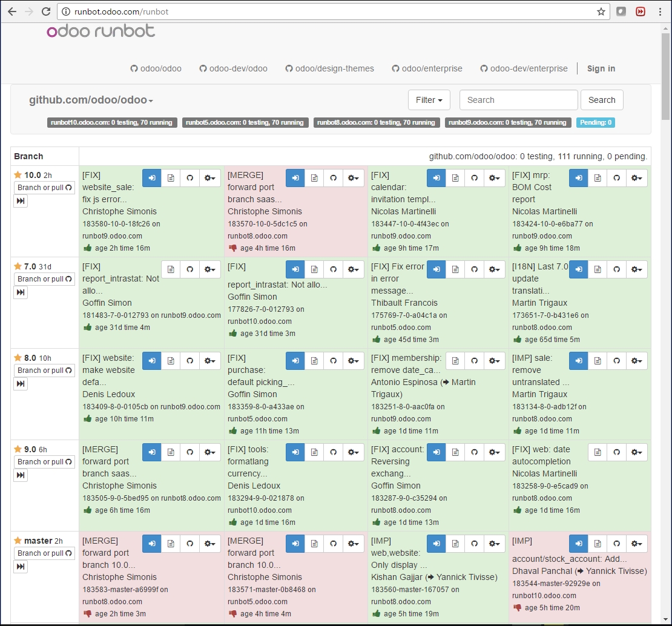Open log file of build 183570-10-0-5dc1c5
672x626 pixels.
point(314,178)
